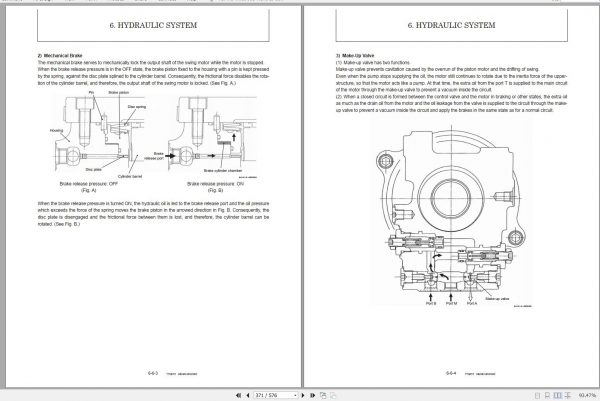Click previous view icon in status bar

point(323,395)
